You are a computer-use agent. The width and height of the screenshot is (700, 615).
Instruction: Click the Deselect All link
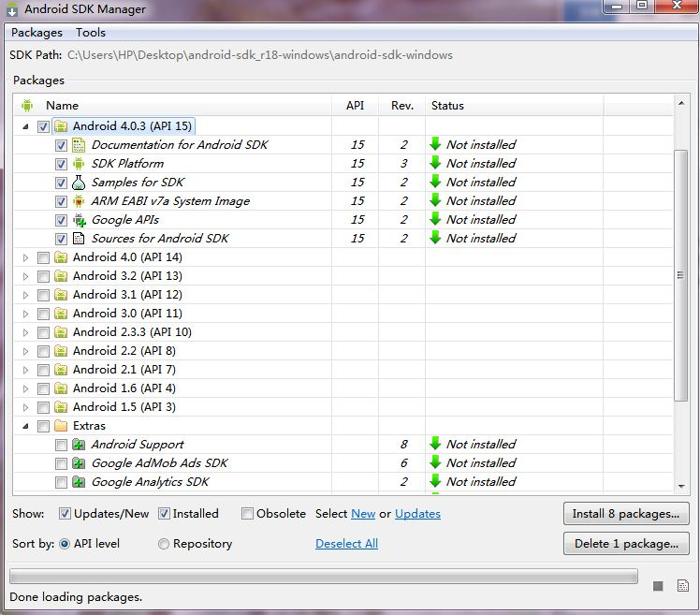tap(346, 544)
